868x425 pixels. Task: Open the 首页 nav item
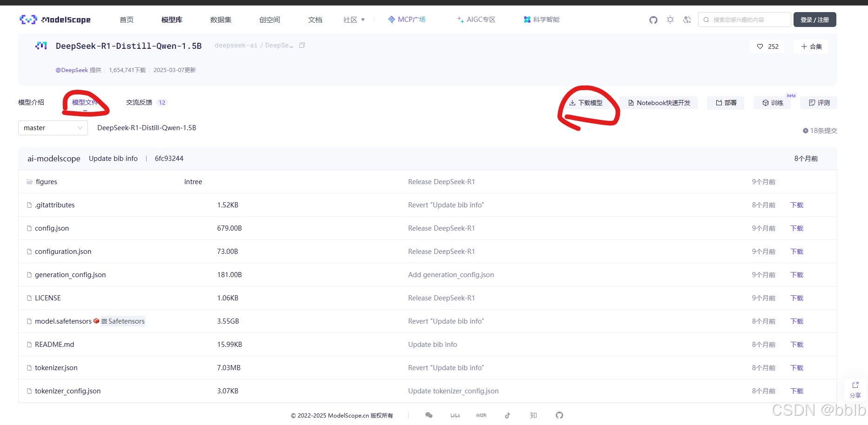127,20
